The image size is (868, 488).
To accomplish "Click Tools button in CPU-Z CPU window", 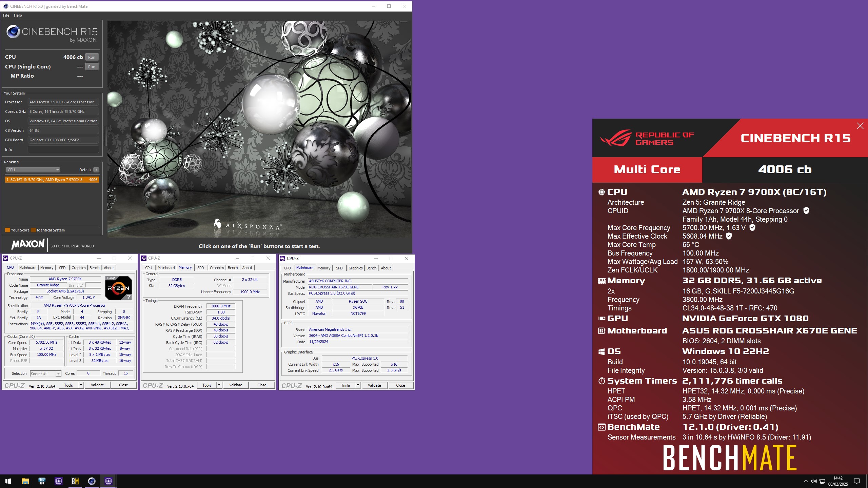I will tap(68, 385).
